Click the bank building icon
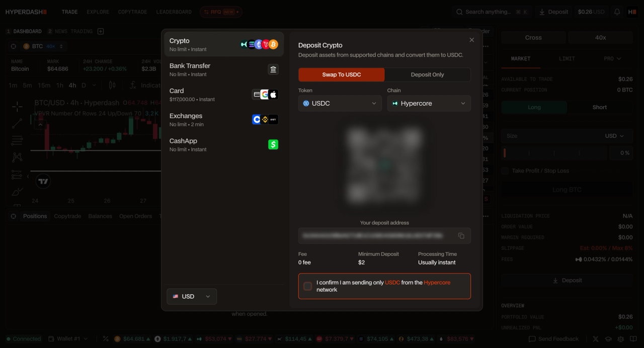Viewport: 644px width, 348px height. tap(273, 69)
